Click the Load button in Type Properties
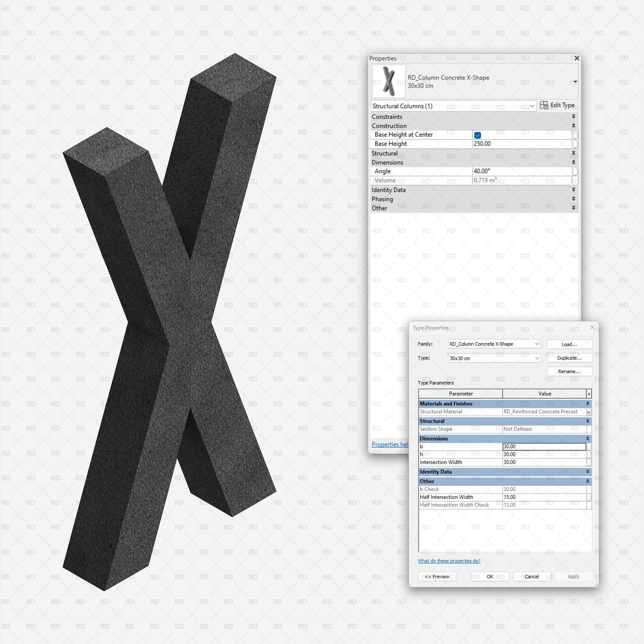 [569, 344]
